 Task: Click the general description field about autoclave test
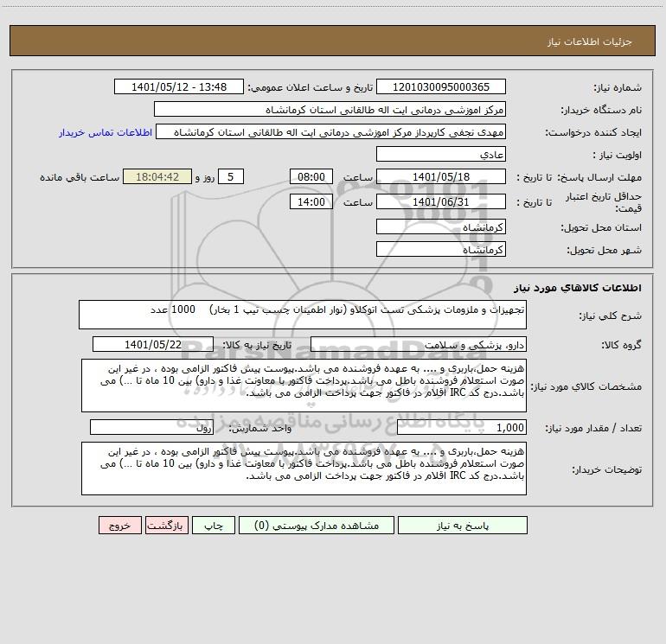point(303,315)
